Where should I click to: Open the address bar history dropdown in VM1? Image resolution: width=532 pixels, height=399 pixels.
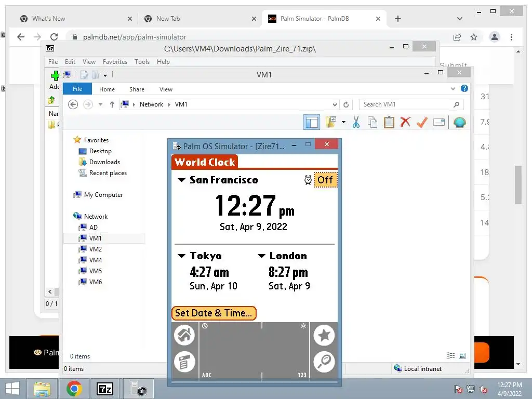tap(335, 104)
